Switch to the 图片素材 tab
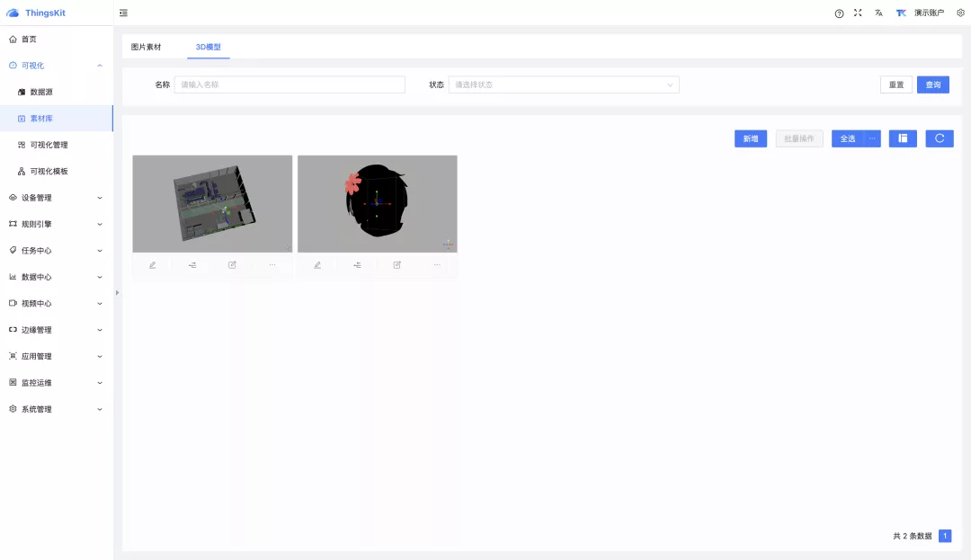971x560 pixels. [146, 47]
